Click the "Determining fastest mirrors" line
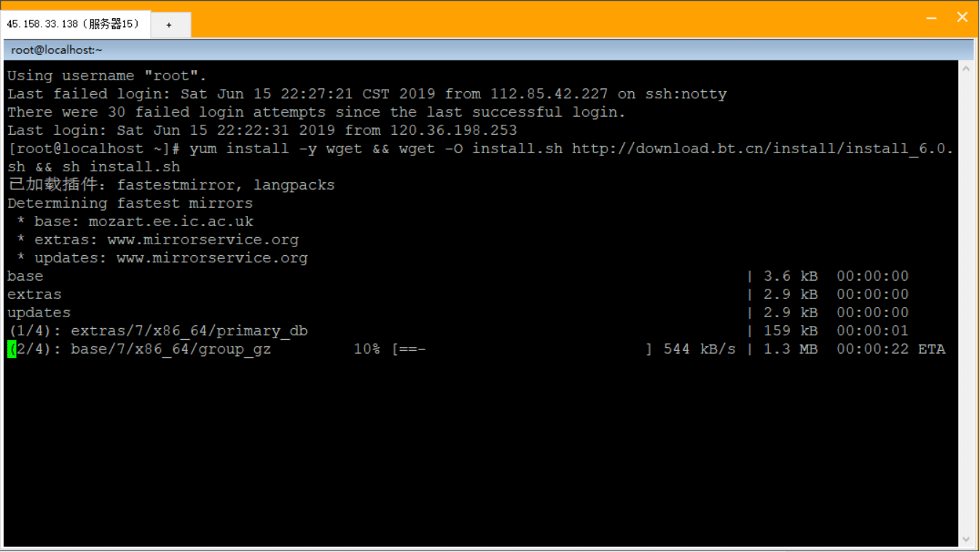The width and height of the screenshot is (980, 552). click(130, 203)
